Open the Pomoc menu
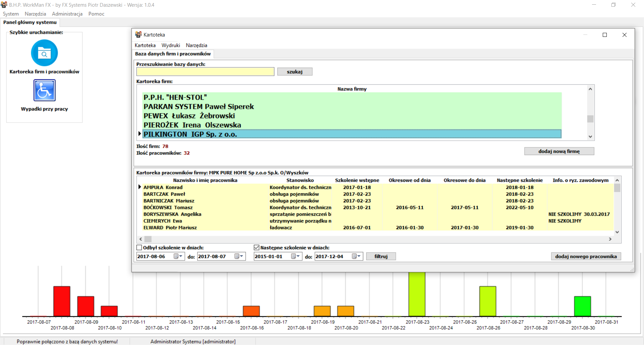The image size is (644, 345). tap(96, 14)
